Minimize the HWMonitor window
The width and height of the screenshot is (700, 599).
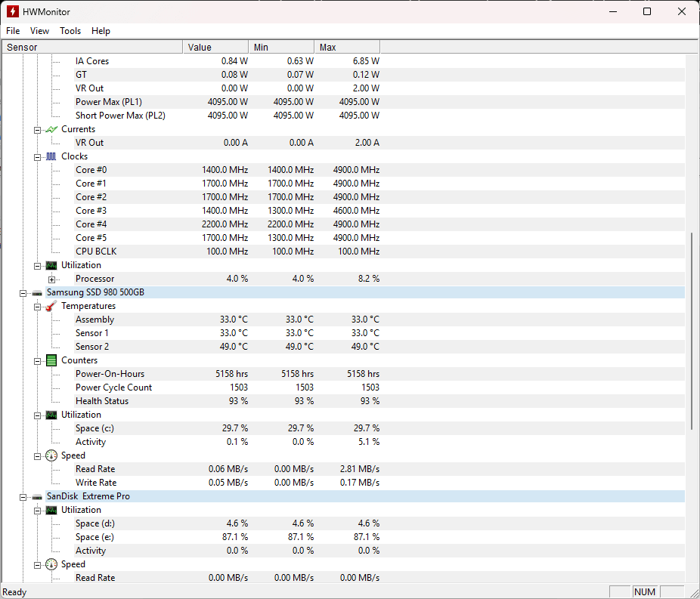pyautogui.click(x=613, y=11)
